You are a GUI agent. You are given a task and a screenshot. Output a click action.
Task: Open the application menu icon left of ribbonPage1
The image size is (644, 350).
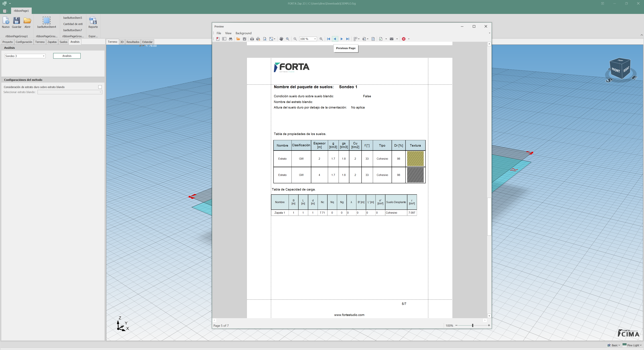(x=5, y=11)
